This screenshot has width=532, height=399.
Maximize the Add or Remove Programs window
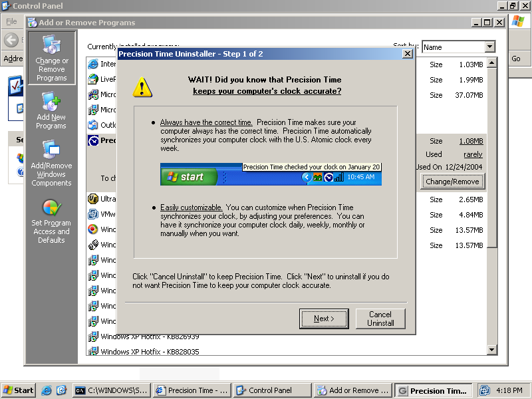click(487, 23)
